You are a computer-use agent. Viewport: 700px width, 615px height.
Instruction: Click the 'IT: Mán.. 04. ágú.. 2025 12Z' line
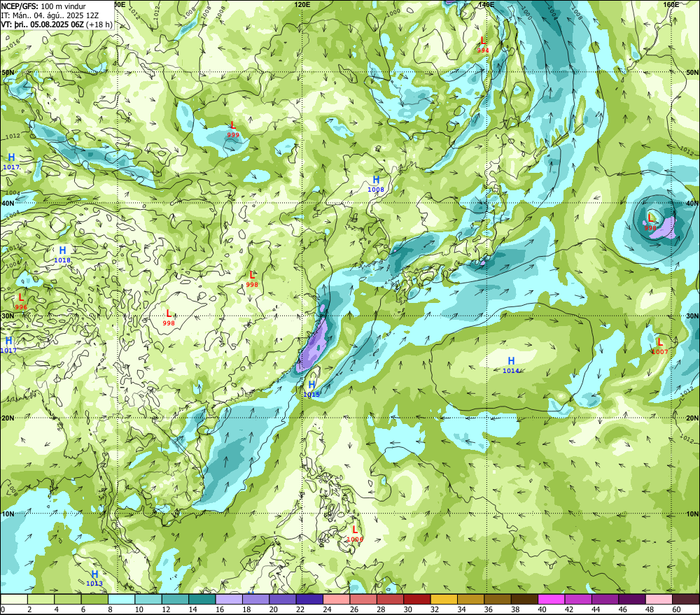(50, 15)
